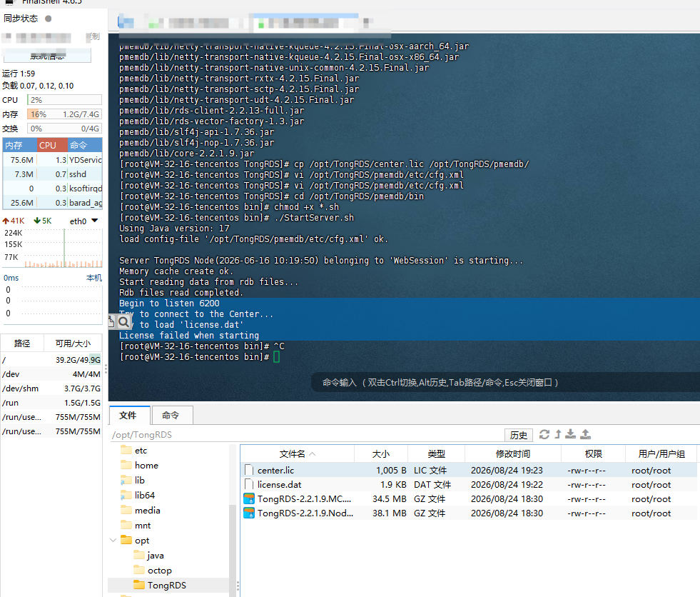Click the system info button
The width and height of the screenshot is (700, 597).
47,56
